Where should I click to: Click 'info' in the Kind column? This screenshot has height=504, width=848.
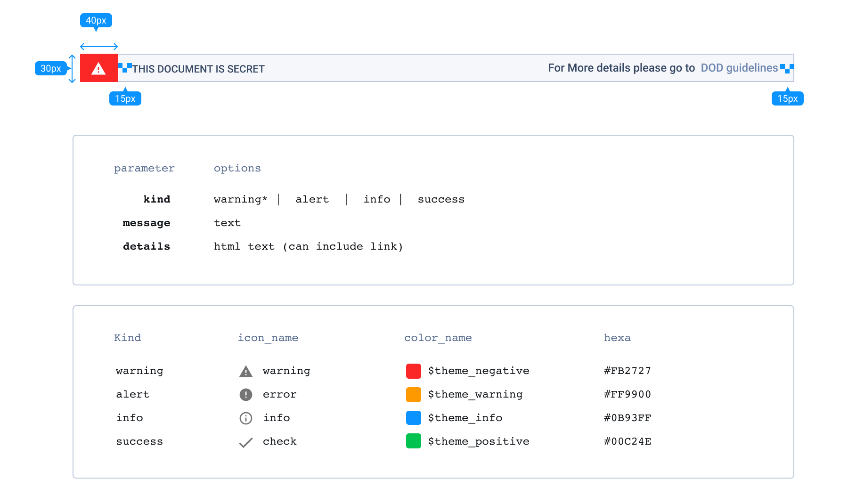[x=130, y=418]
